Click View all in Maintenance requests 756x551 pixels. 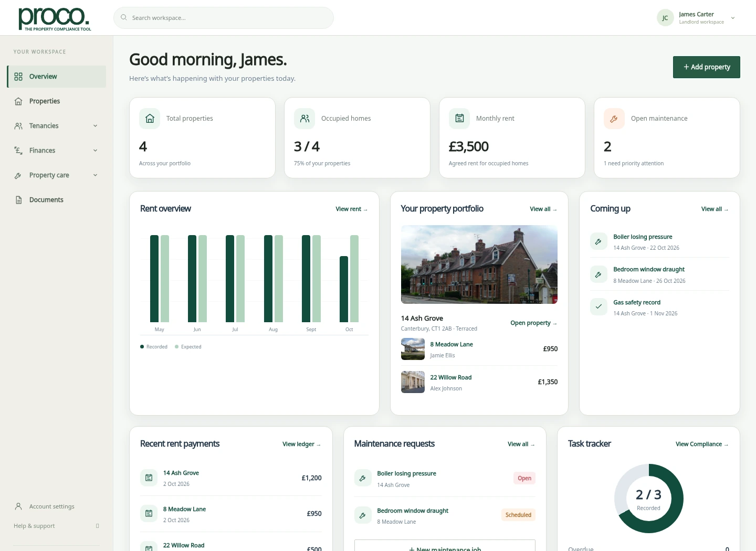coord(521,444)
